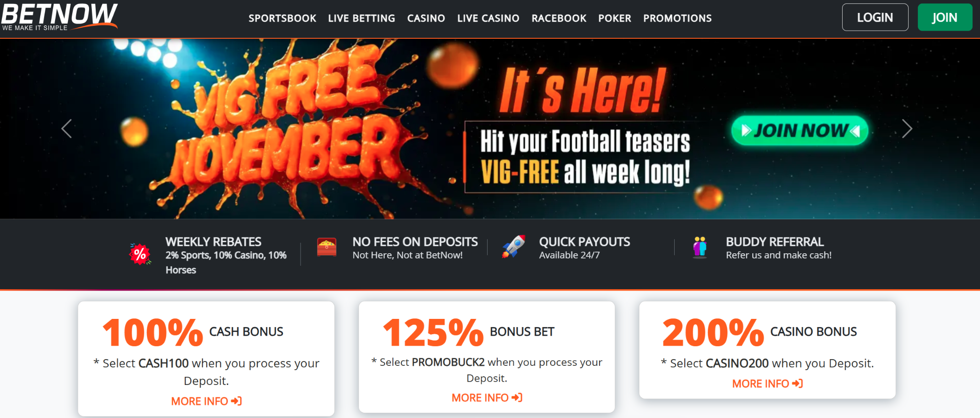Go to previous banner slide arrow
980x418 pixels.
(67, 128)
